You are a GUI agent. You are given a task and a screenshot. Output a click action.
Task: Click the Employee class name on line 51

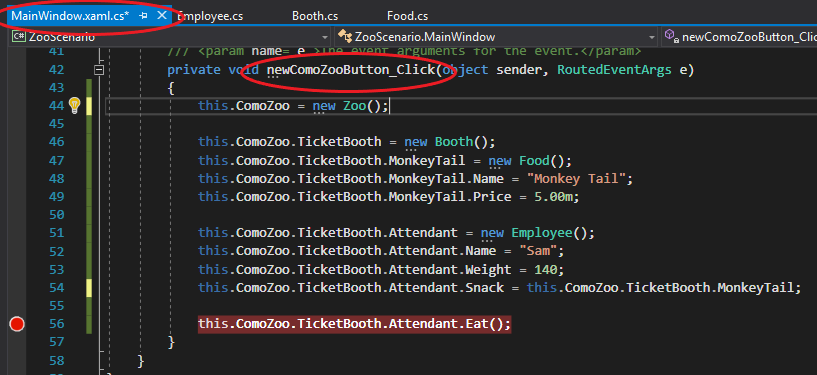tap(541, 232)
